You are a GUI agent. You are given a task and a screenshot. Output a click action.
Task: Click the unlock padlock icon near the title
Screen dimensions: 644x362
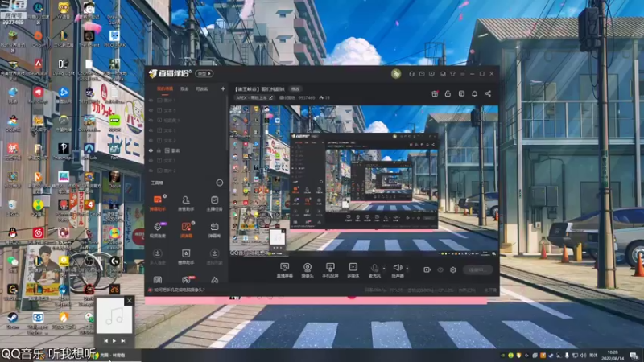(x=448, y=93)
